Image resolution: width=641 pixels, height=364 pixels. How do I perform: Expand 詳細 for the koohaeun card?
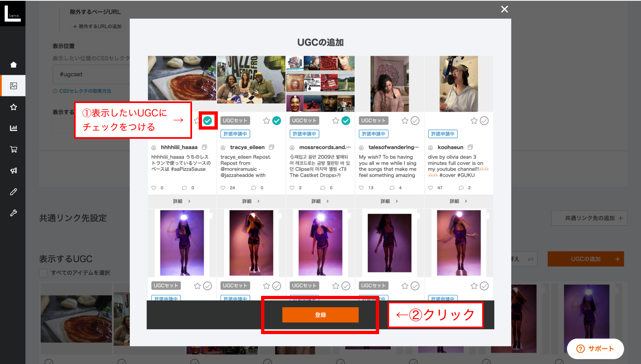tap(459, 201)
